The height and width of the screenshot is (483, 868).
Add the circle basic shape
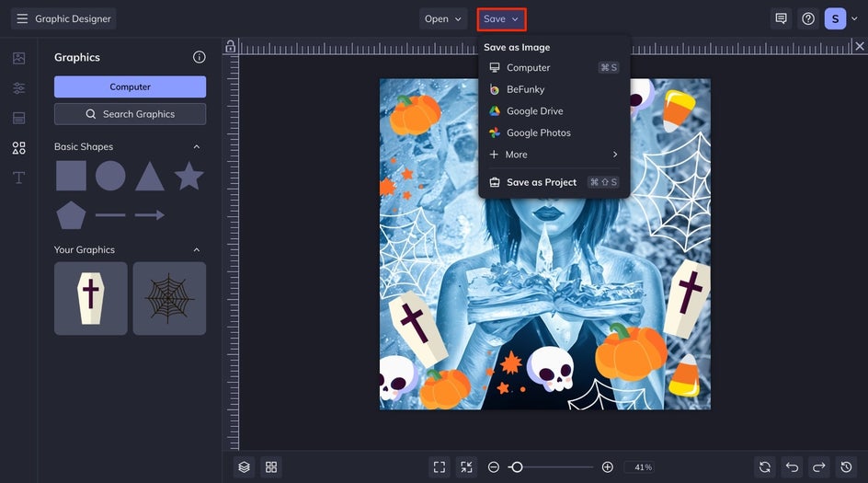coord(110,176)
